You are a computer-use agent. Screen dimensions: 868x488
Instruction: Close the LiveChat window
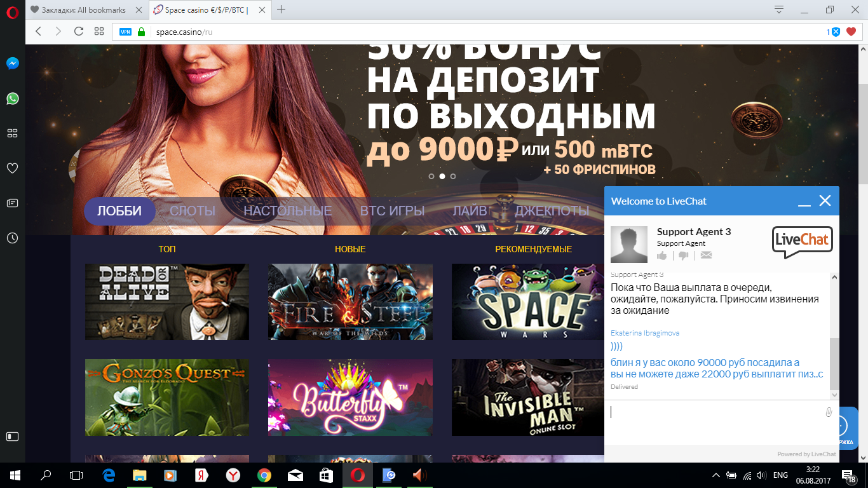825,201
